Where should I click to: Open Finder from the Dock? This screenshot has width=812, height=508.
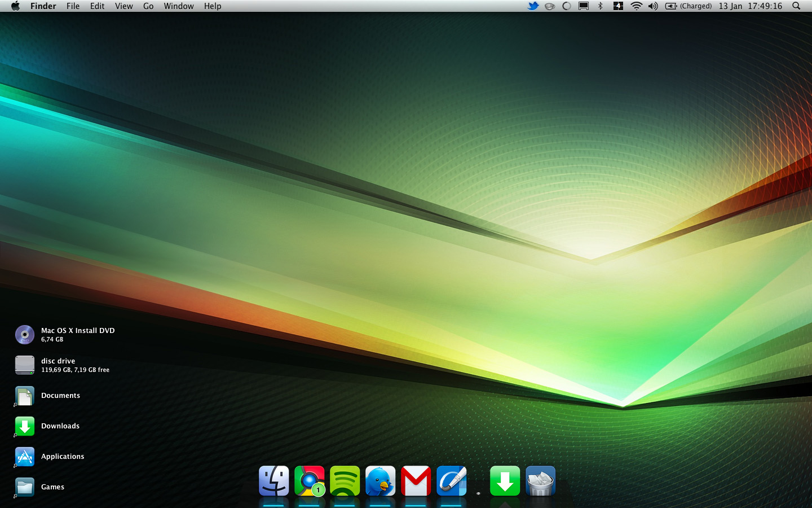tap(274, 481)
